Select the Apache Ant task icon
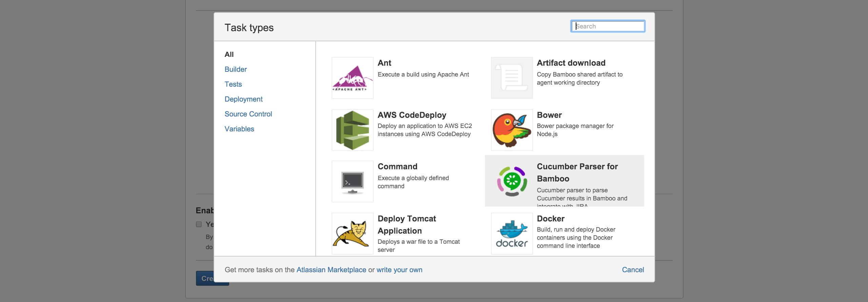868x302 pixels. pos(353,78)
